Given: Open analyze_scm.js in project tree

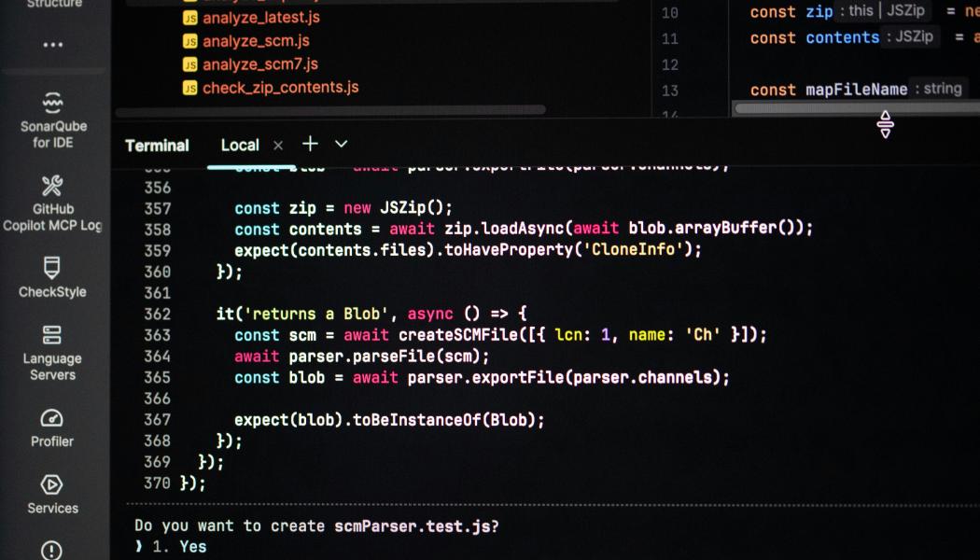Looking at the screenshot, I should click(x=256, y=41).
